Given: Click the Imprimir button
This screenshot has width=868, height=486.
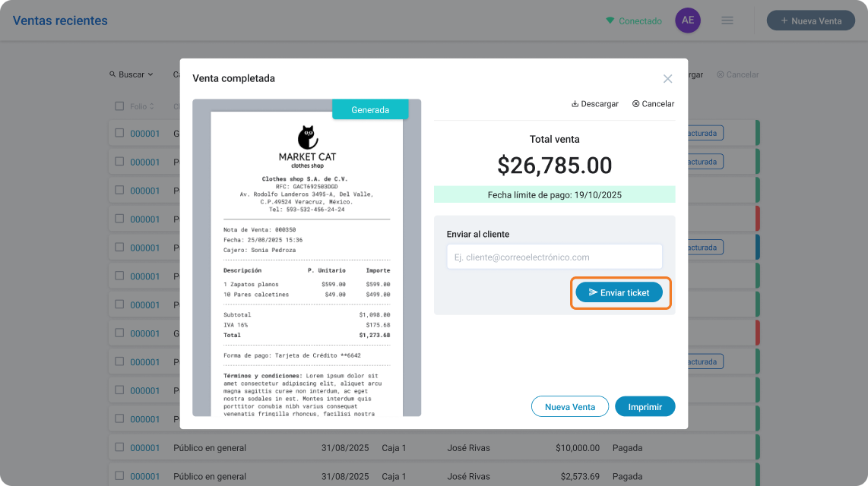Looking at the screenshot, I should 645,406.
